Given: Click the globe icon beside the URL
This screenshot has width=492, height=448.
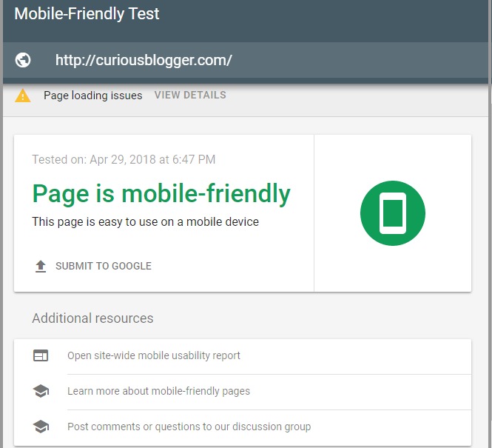Looking at the screenshot, I should tap(23, 60).
